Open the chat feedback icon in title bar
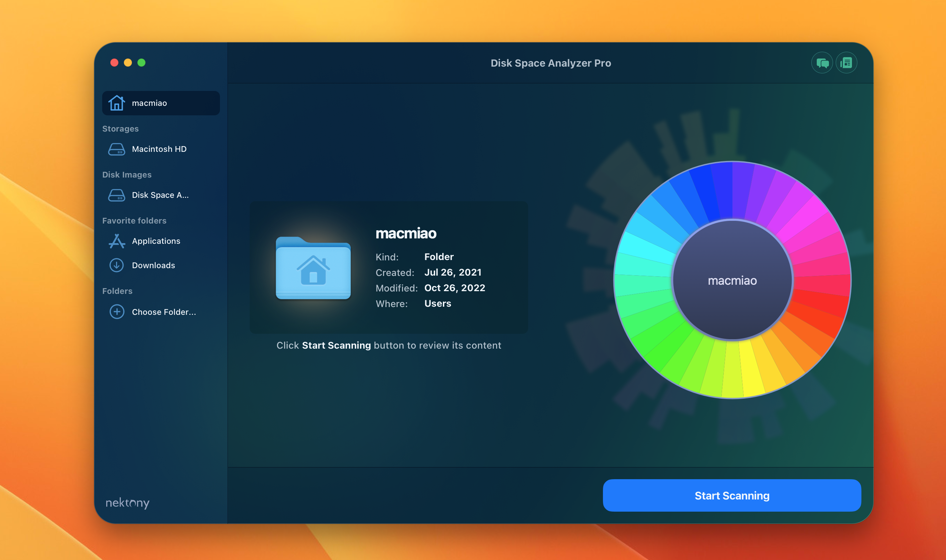This screenshot has width=946, height=560. point(822,63)
